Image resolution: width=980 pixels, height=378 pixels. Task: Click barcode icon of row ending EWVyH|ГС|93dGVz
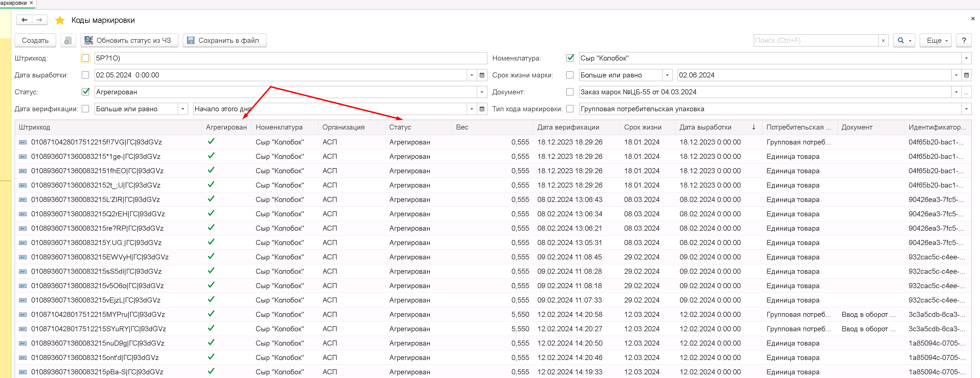[23, 257]
